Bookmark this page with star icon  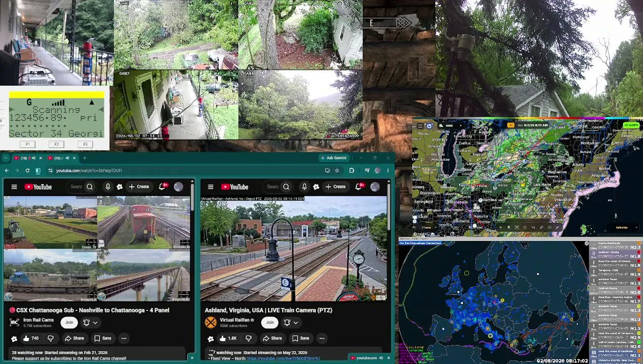click(337, 170)
